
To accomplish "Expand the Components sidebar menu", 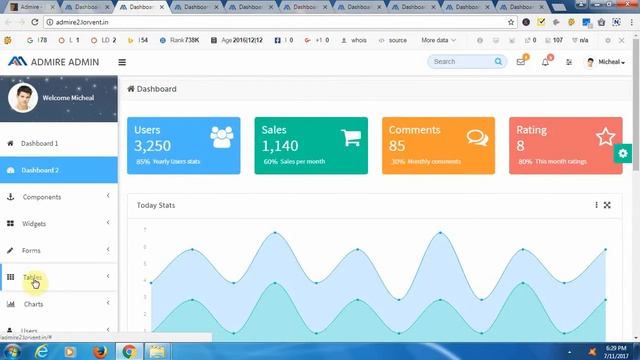I will 59,197.
